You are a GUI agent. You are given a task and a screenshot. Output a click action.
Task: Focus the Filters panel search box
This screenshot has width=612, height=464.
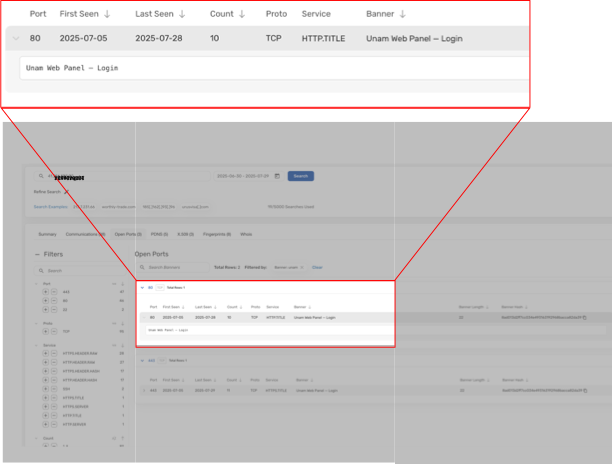tap(80, 270)
